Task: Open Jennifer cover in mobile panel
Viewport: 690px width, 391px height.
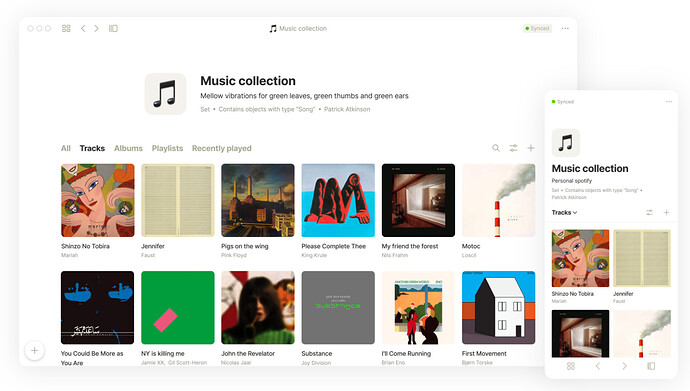Action: point(642,258)
